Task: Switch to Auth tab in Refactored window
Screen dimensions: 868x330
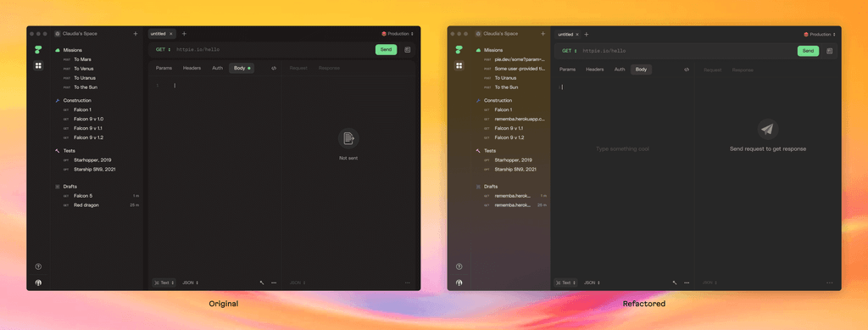Action: 620,70
